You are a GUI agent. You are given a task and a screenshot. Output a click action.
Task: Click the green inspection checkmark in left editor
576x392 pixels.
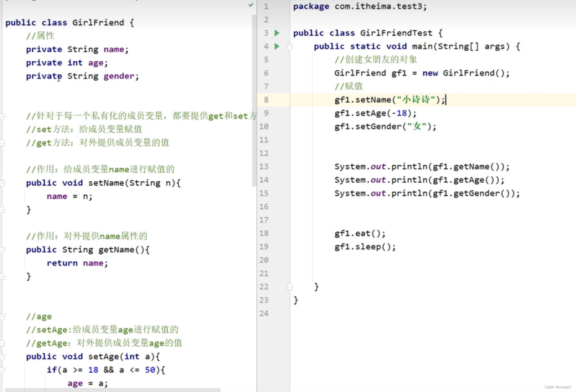point(251,5)
